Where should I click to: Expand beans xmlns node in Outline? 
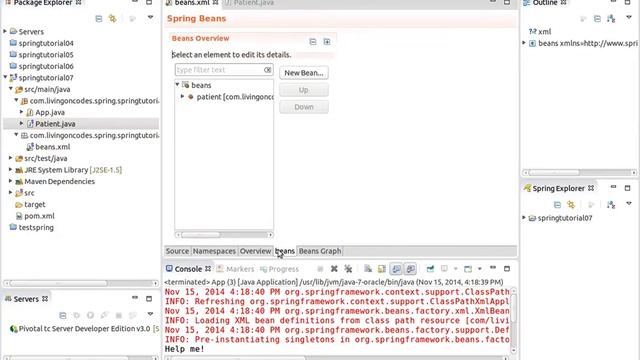(524, 42)
